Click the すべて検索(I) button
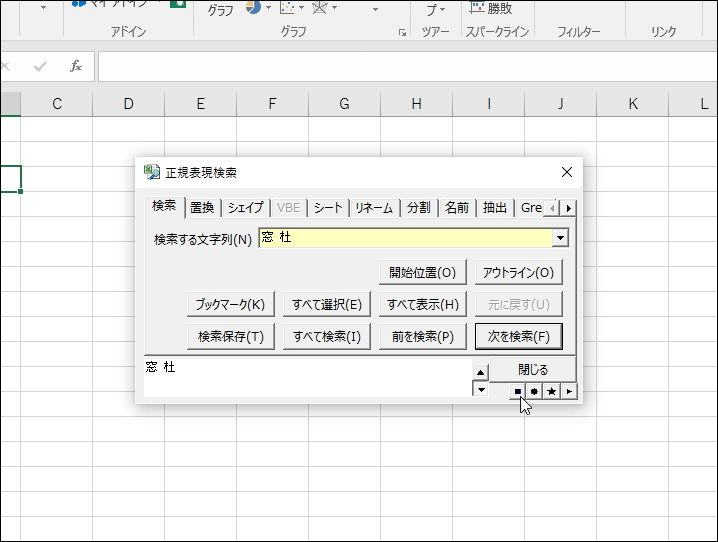 [326, 336]
